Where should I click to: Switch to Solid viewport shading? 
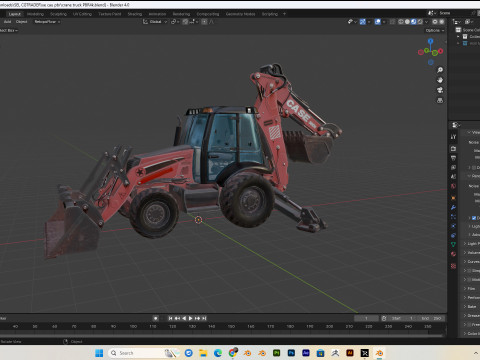(x=407, y=22)
